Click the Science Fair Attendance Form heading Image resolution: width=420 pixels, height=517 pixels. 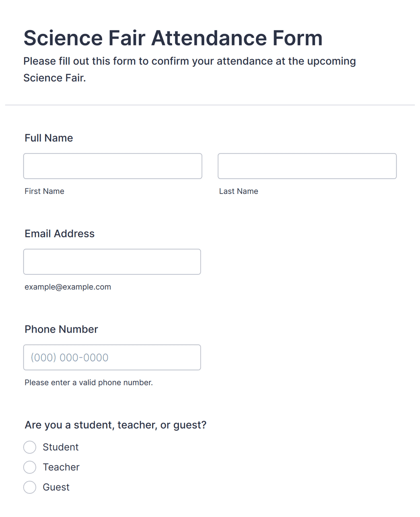coord(173,38)
